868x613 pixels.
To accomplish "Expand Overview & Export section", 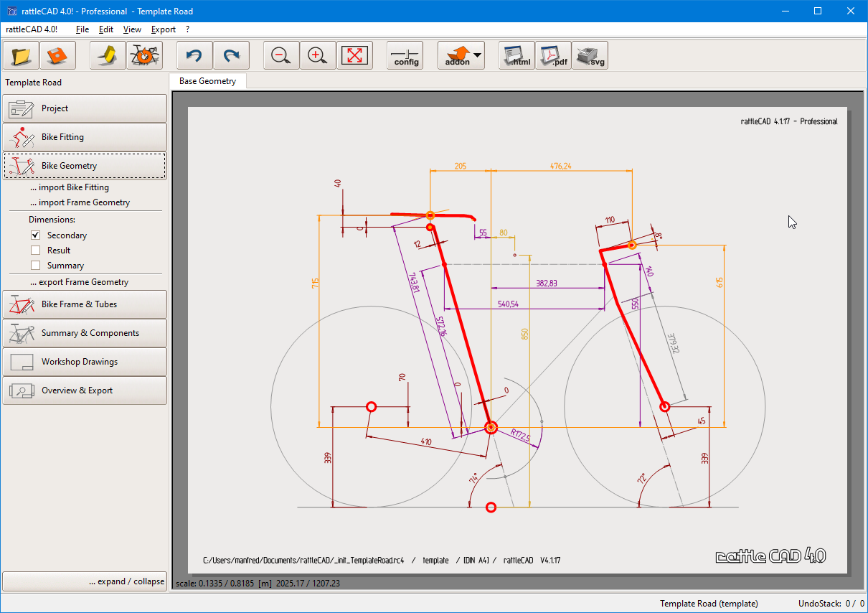I will [85, 390].
